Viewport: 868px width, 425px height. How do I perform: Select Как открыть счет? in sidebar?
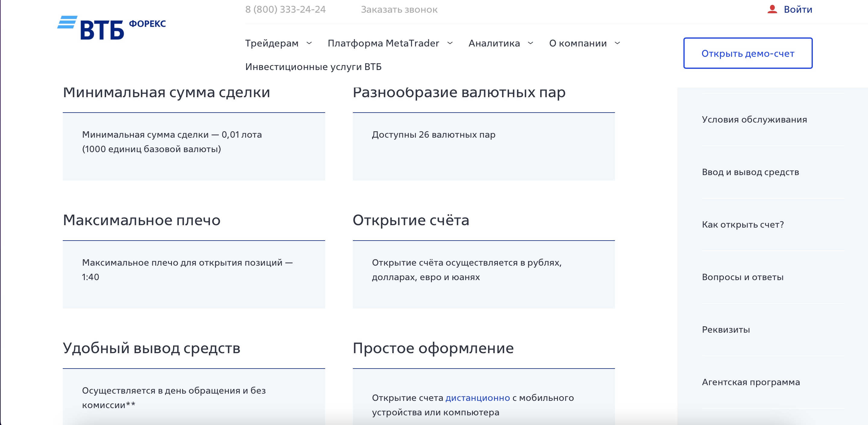click(x=743, y=224)
